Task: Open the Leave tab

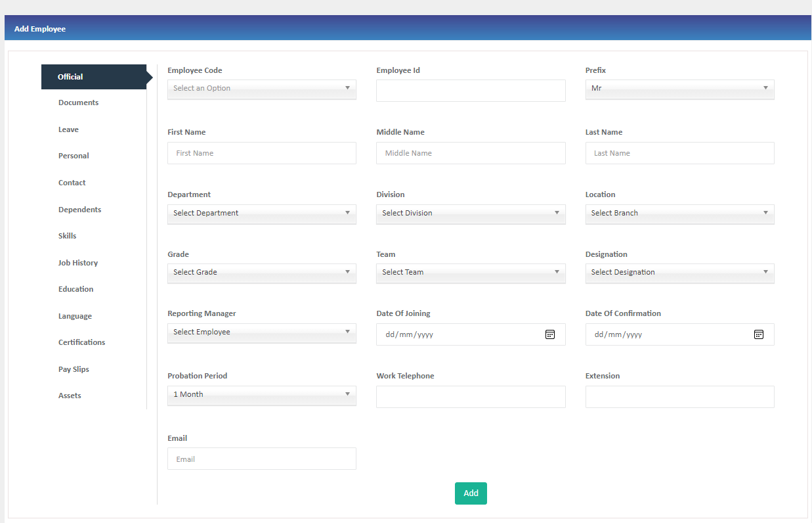Action: (x=68, y=129)
